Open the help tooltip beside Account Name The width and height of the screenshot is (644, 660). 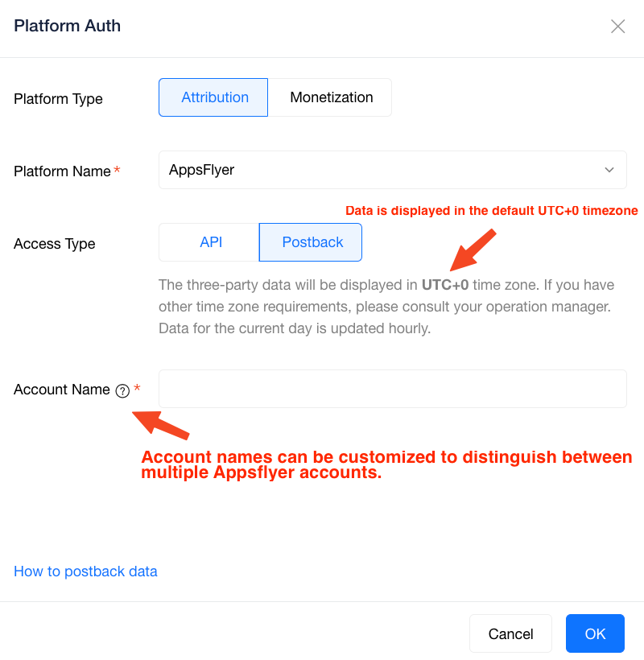122,390
